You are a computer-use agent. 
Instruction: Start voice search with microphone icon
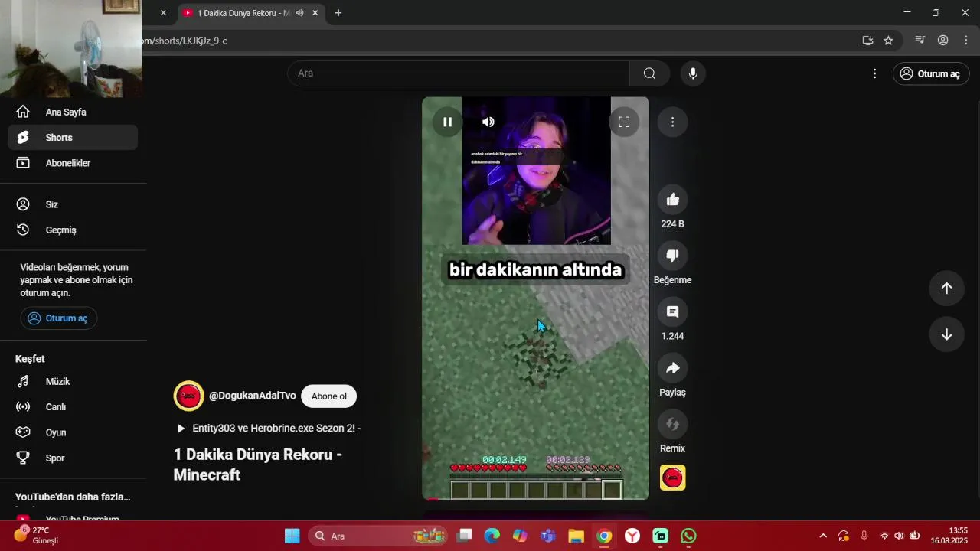pos(693,73)
